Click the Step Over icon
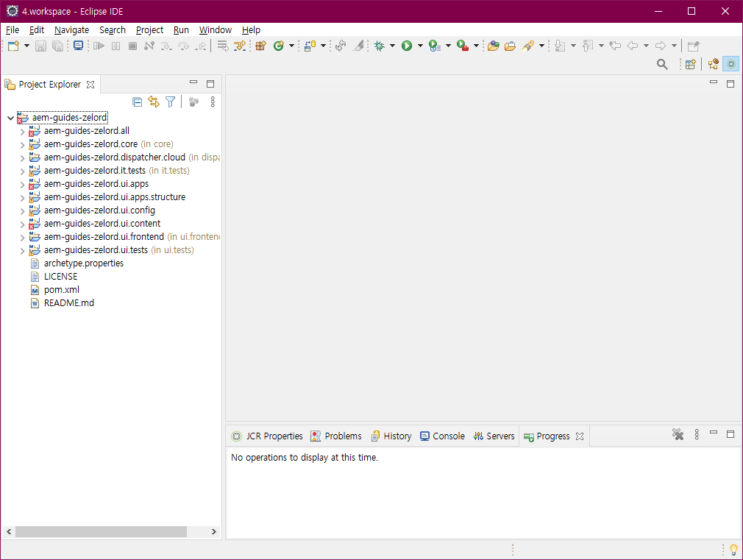Screen dimensions: 743x560 [183, 46]
